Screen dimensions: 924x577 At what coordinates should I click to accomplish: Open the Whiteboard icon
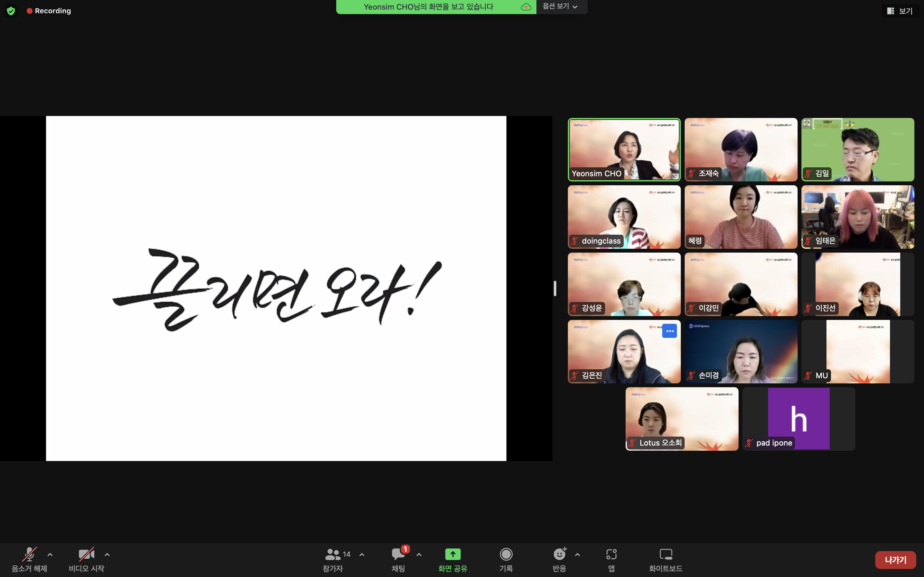tap(665, 554)
